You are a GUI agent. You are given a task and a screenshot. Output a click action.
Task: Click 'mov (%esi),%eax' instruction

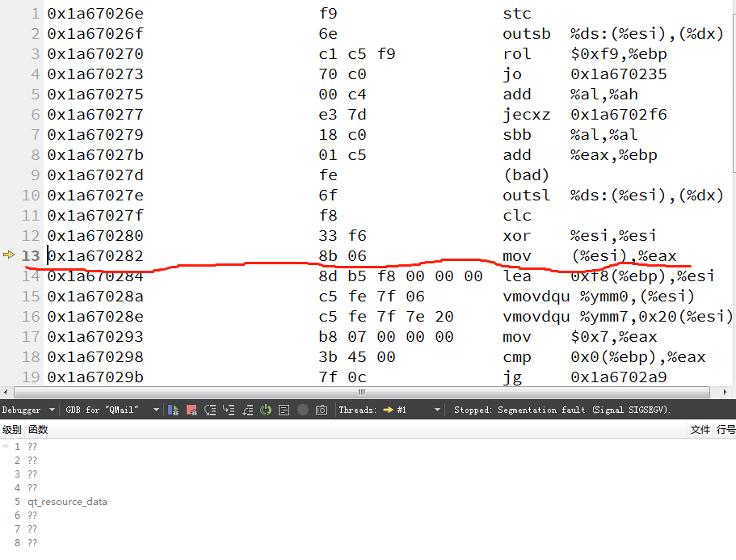coord(590,256)
